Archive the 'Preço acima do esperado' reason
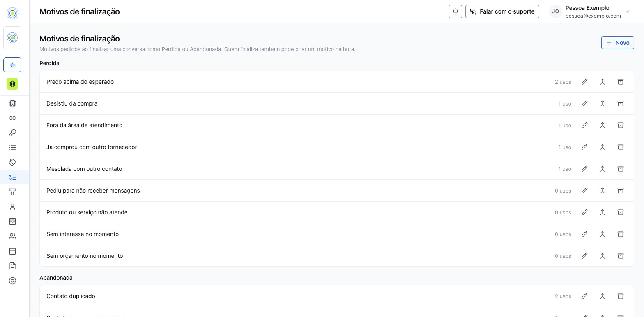 pyautogui.click(x=621, y=82)
